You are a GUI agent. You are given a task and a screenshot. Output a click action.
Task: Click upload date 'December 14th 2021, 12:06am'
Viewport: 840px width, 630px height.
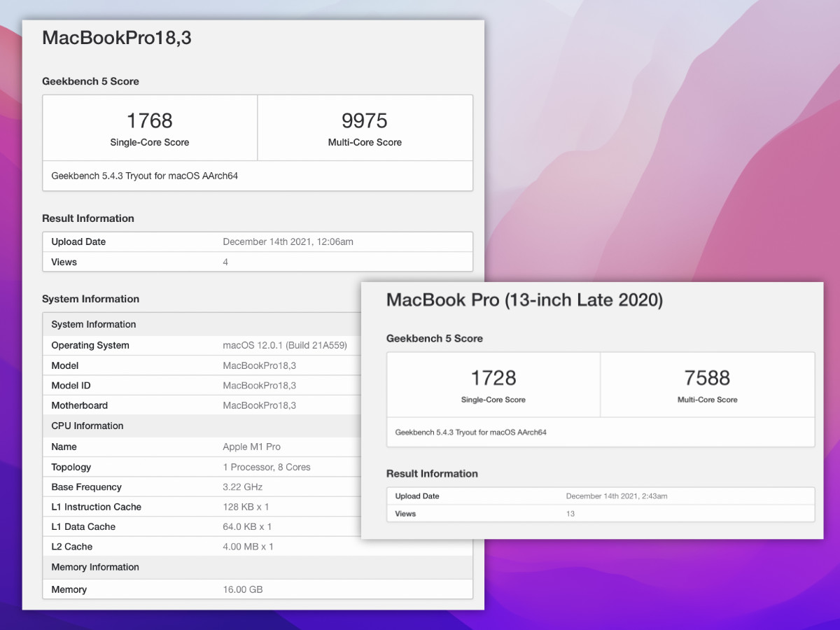288,241
